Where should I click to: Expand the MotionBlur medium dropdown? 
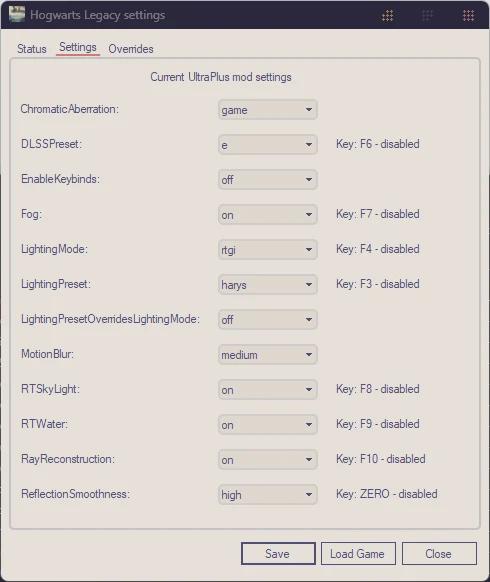(x=268, y=354)
